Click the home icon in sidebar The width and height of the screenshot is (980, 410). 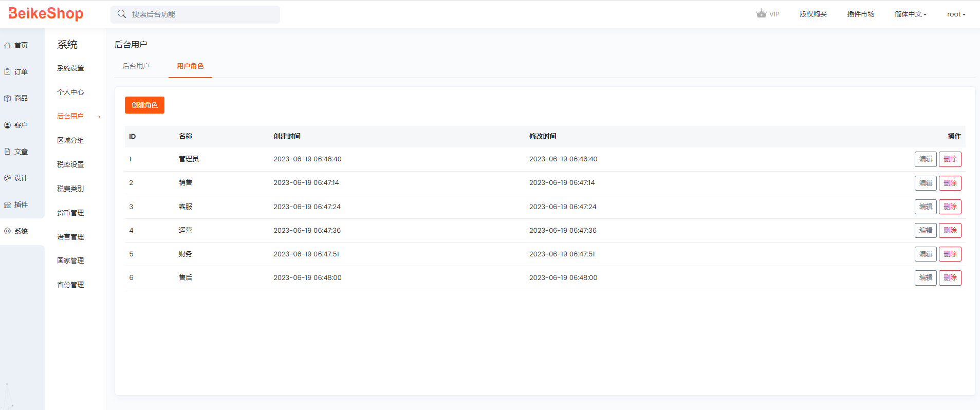coord(8,46)
